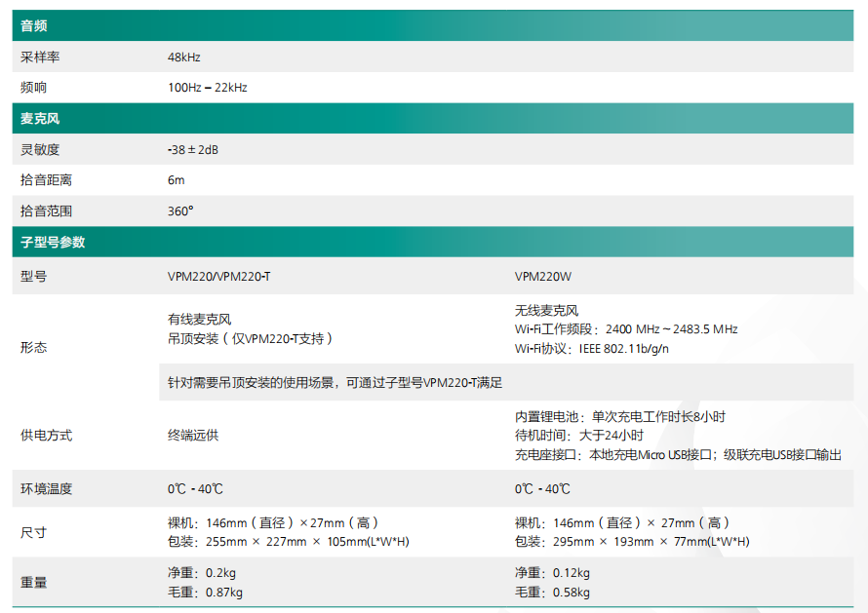868x613 pixels.
Task: Click the 吊顶安装（仅VPM220-T支持）line
Action: pos(251,338)
